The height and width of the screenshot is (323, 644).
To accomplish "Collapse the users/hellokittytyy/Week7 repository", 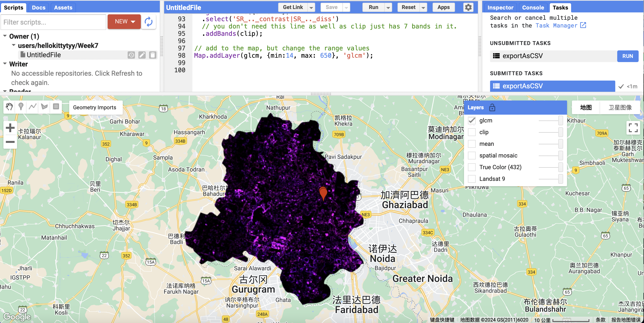I will click(13, 45).
